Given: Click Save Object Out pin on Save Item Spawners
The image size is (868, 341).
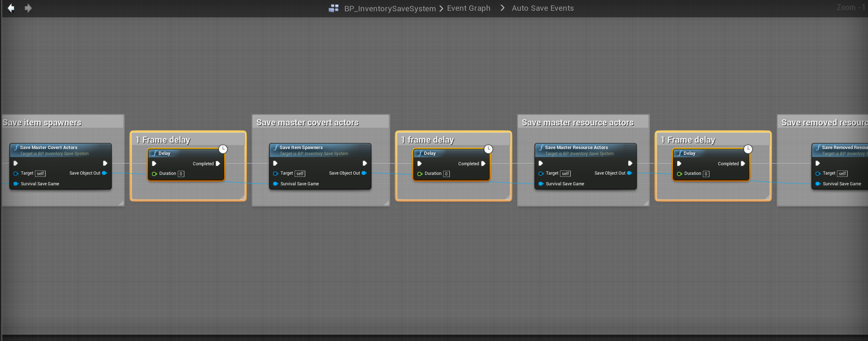Looking at the screenshot, I should (x=364, y=173).
